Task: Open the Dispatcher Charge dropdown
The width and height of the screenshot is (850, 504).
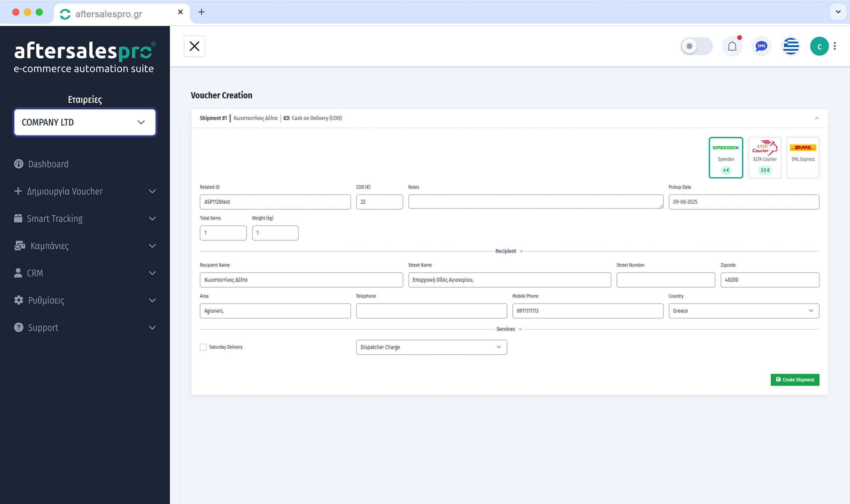Action: [431, 347]
